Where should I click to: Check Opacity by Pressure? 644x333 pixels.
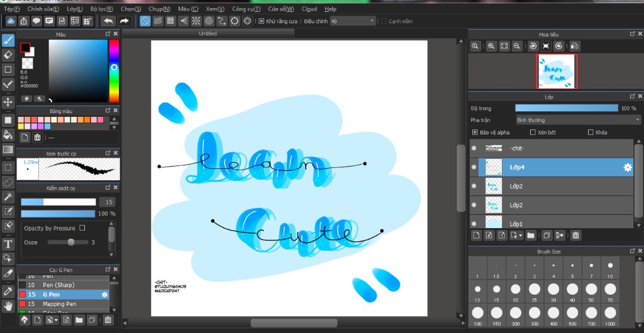82,227
